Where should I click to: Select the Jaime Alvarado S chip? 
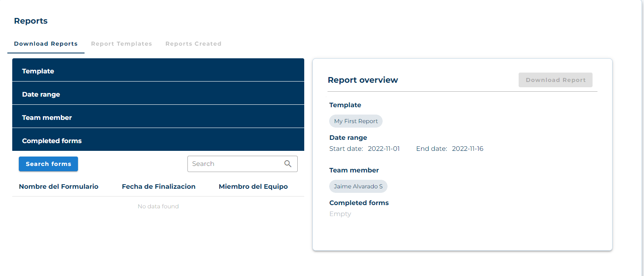coord(358,186)
